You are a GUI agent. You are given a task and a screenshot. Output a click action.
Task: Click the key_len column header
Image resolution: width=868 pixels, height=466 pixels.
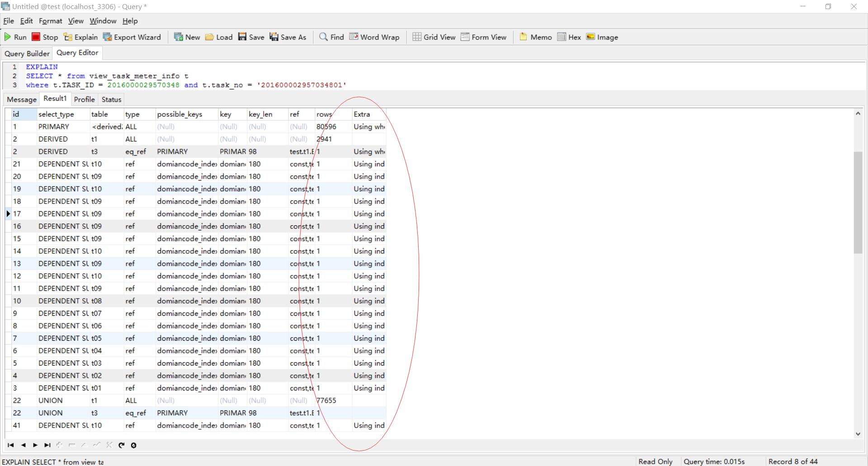click(268, 114)
